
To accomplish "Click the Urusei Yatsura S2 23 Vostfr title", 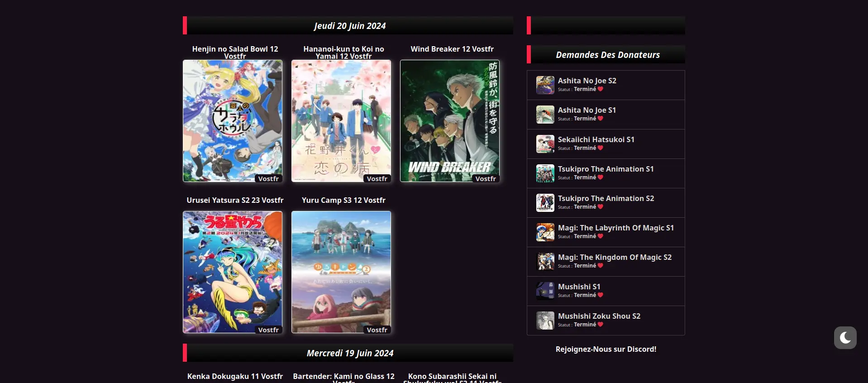I will point(235,200).
